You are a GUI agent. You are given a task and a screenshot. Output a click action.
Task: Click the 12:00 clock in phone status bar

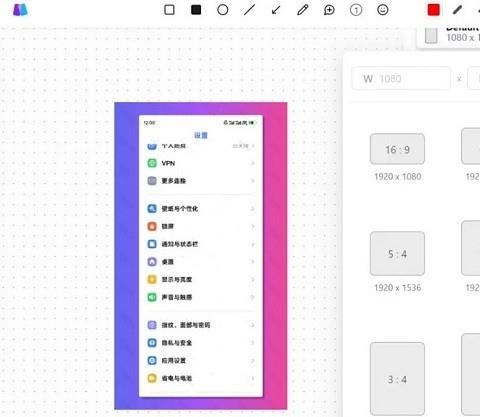click(149, 123)
